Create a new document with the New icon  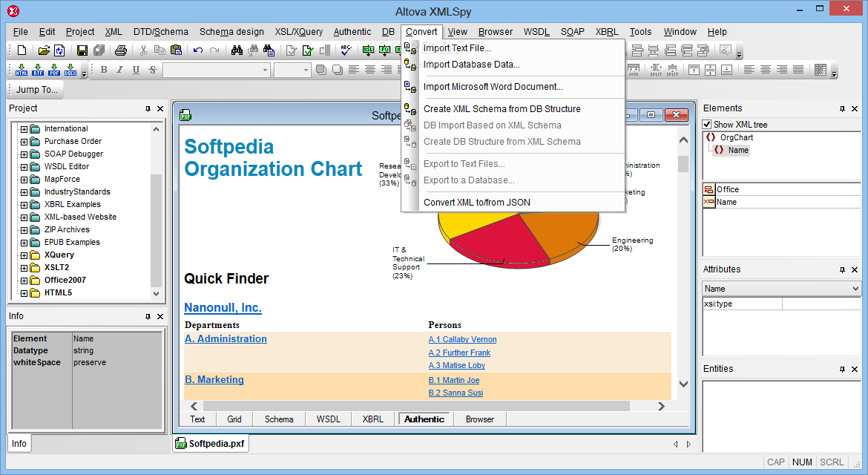pos(22,50)
